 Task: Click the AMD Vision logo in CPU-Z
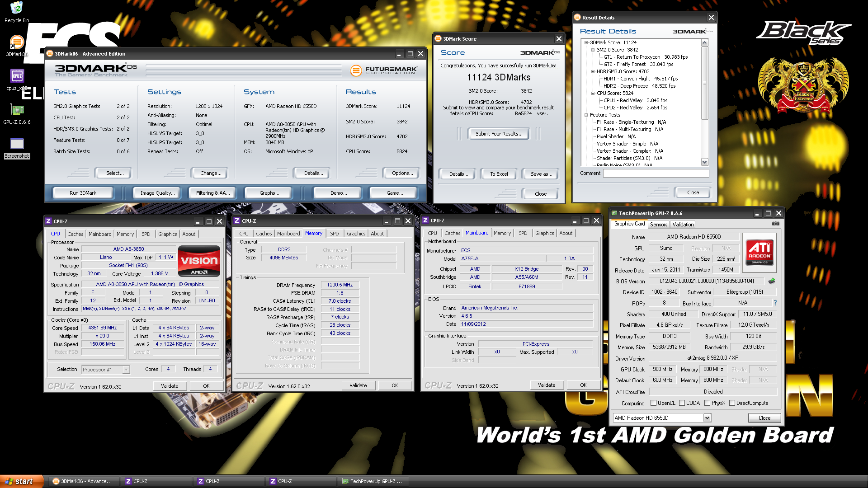point(199,261)
